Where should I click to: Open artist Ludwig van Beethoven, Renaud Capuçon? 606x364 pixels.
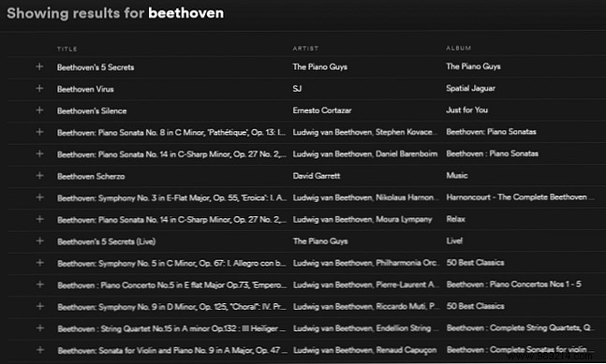tap(365, 350)
